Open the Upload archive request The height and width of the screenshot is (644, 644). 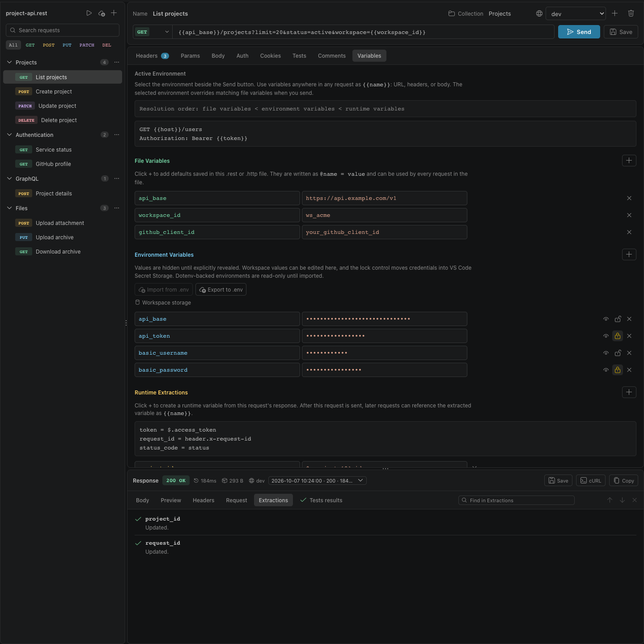[x=63, y=237]
